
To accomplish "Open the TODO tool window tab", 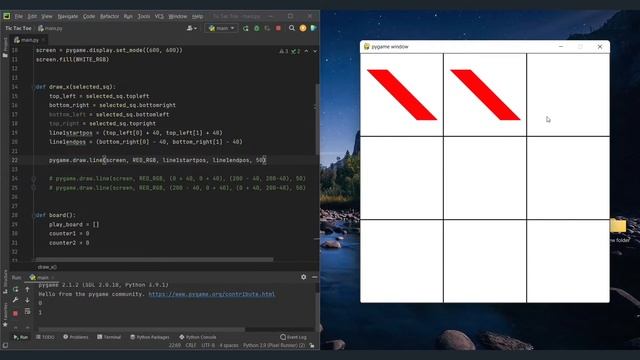I will point(45,337).
